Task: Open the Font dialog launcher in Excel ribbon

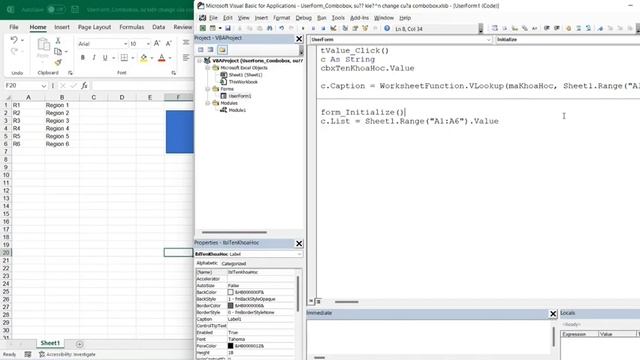Action: pos(173,73)
